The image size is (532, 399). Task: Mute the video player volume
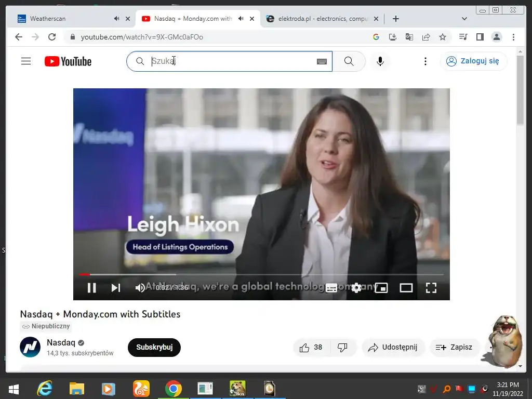[x=140, y=288]
